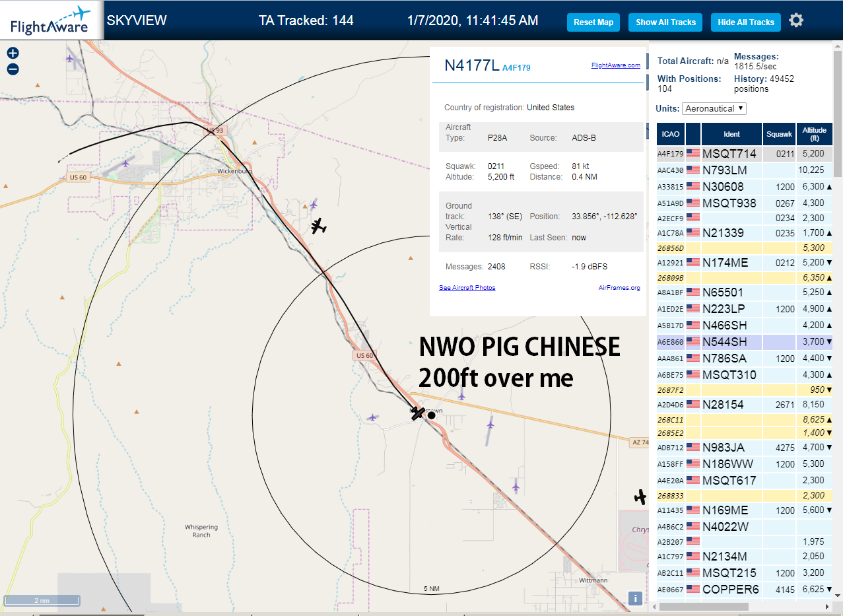Image resolution: width=843 pixels, height=616 pixels.
Task: Click the SKYVIEW header title
Action: coord(137,20)
